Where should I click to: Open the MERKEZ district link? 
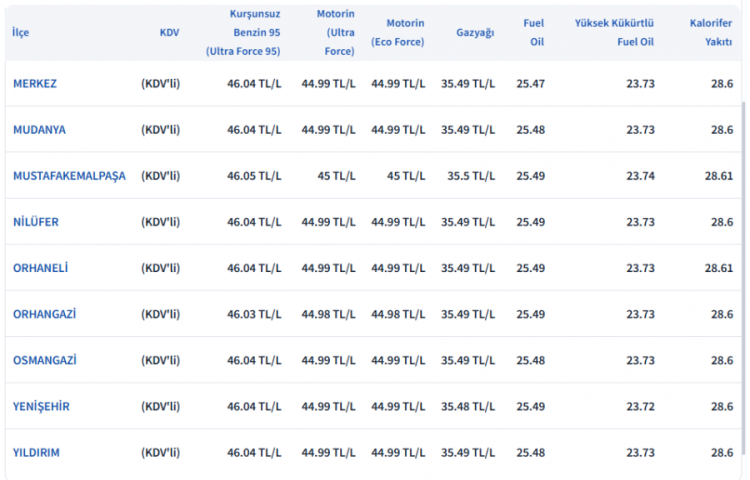coord(35,84)
